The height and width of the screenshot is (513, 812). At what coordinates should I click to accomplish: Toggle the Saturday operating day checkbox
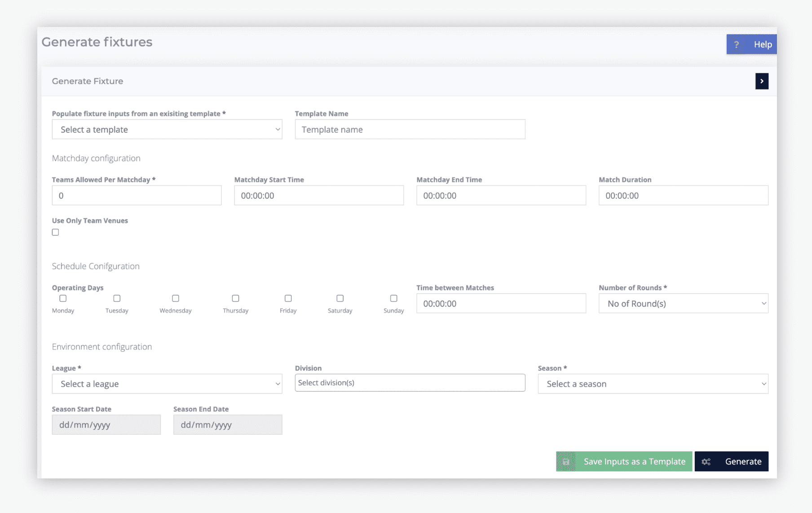340,298
